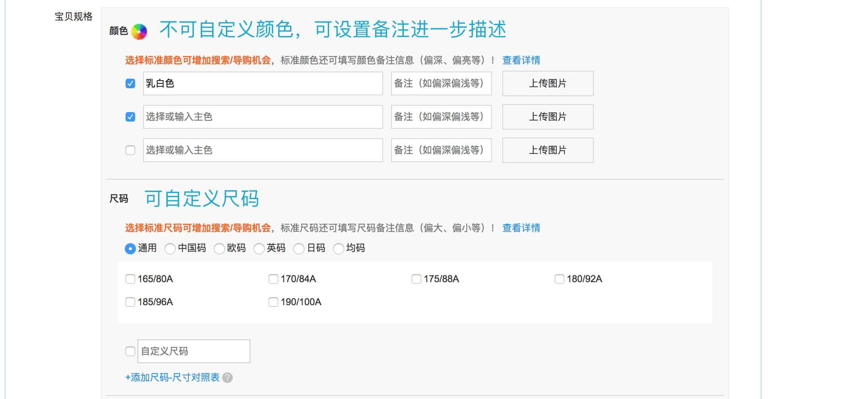
Task: Open the color field in the ticked empty row
Action: click(x=263, y=117)
